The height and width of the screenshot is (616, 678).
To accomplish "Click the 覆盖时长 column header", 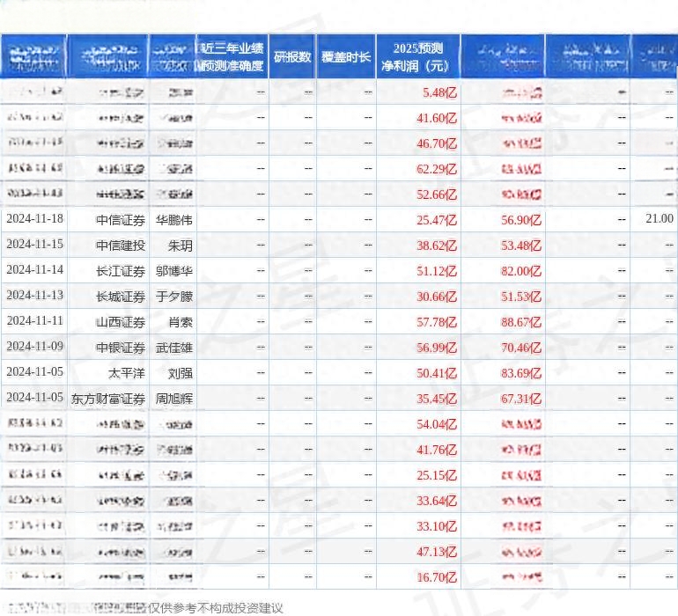I will (346, 56).
